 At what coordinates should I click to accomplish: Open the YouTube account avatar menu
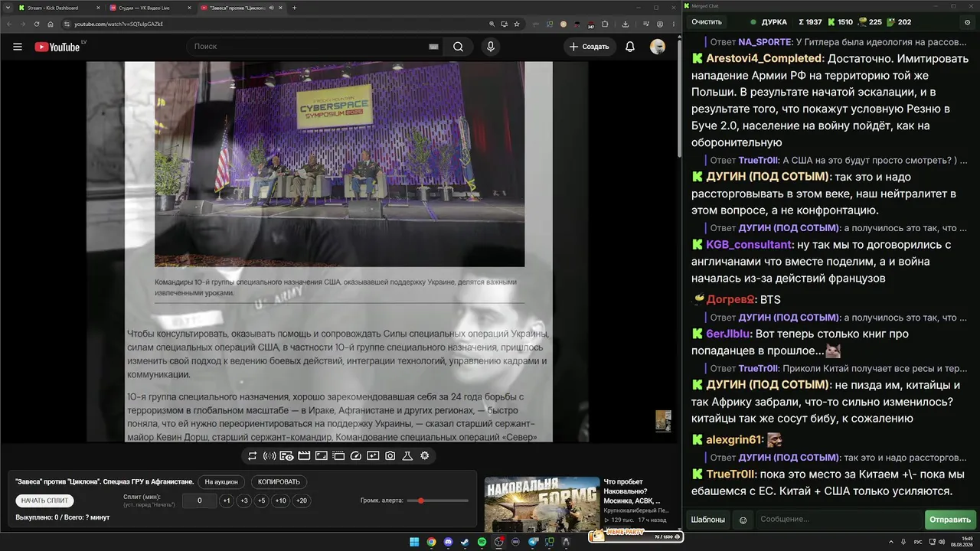point(658,47)
